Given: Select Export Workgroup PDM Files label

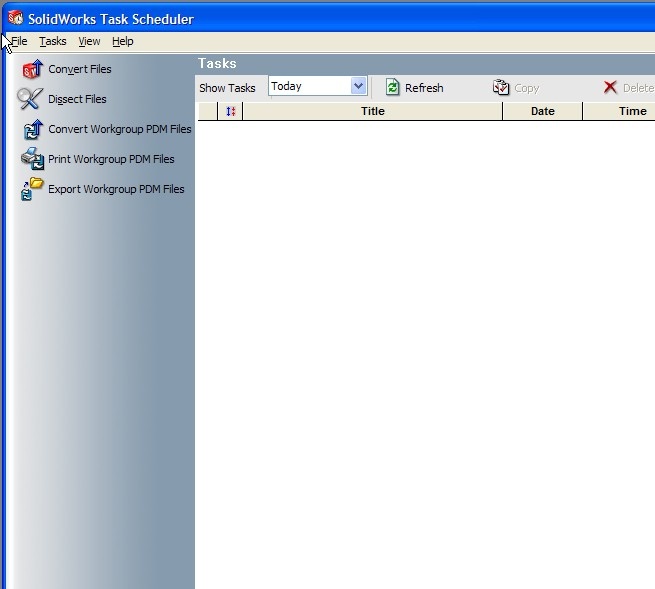Looking at the screenshot, I should pos(116,189).
